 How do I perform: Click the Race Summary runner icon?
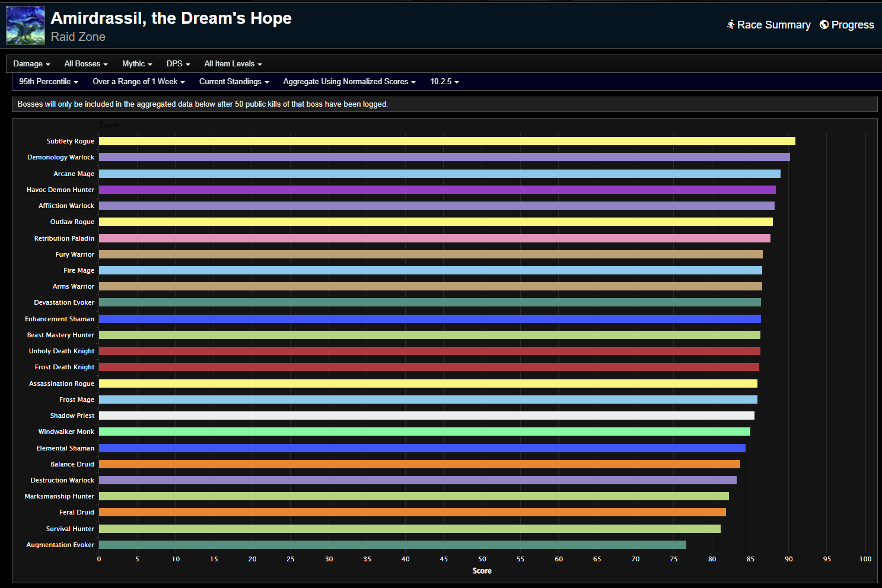pyautogui.click(x=731, y=25)
